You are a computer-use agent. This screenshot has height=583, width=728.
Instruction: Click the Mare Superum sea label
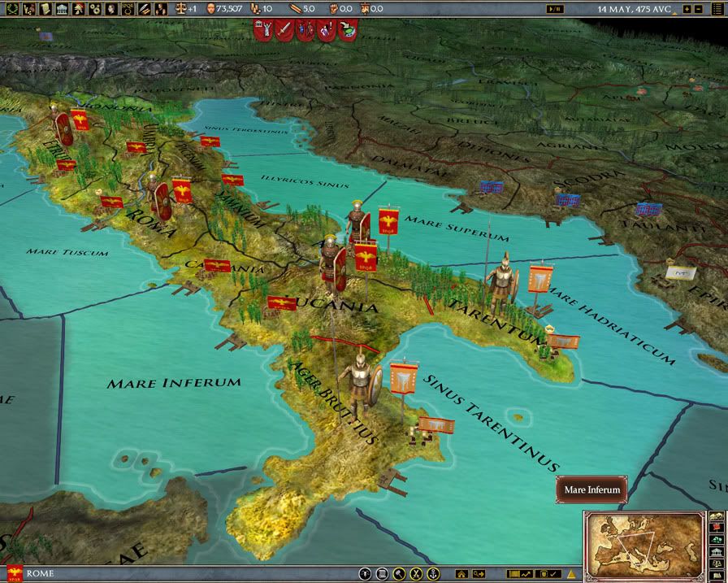click(457, 228)
